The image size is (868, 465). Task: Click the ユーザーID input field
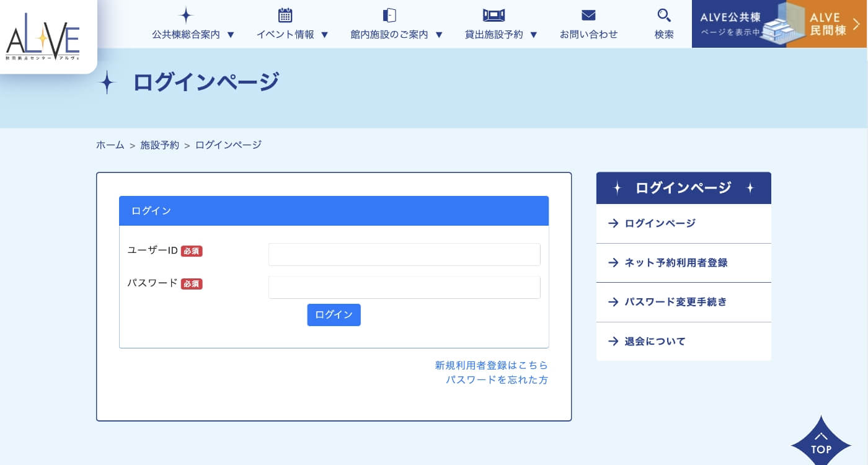(x=404, y=254)
